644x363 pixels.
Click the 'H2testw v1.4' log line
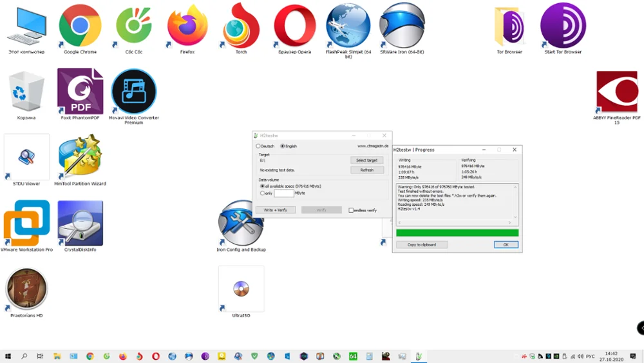point(409,209)
